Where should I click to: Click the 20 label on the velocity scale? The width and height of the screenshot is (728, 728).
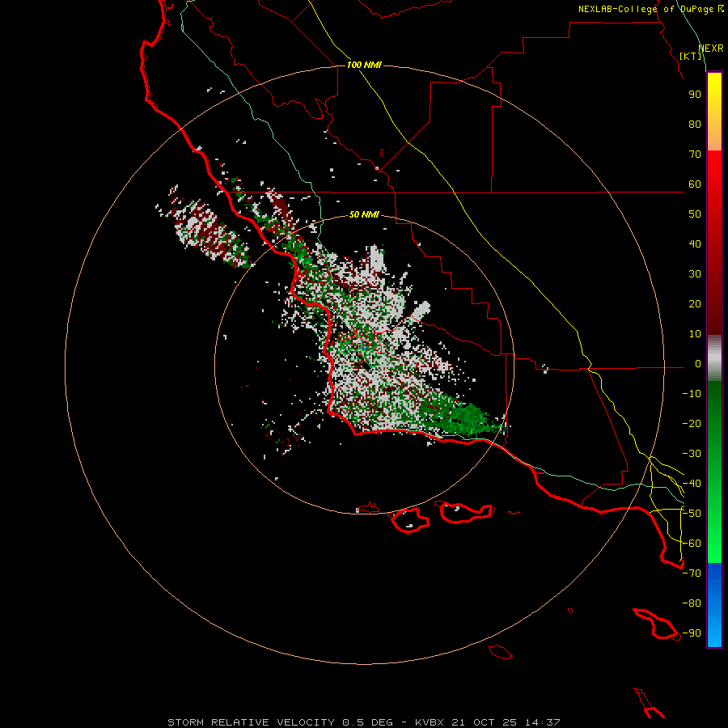[695, 303]
